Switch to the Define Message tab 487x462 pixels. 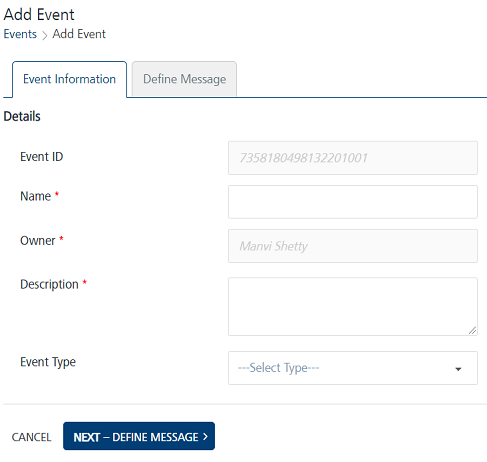tap(184, 79)
